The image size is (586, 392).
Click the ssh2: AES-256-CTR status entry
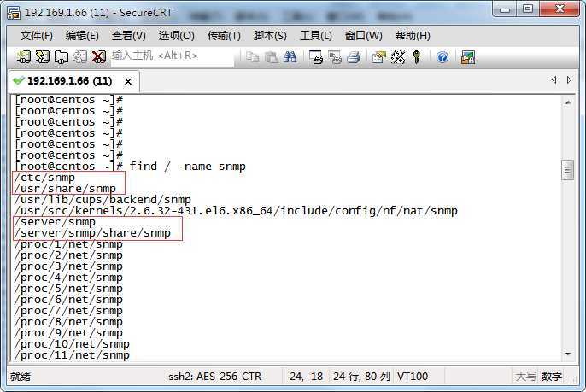click(215, 376)
